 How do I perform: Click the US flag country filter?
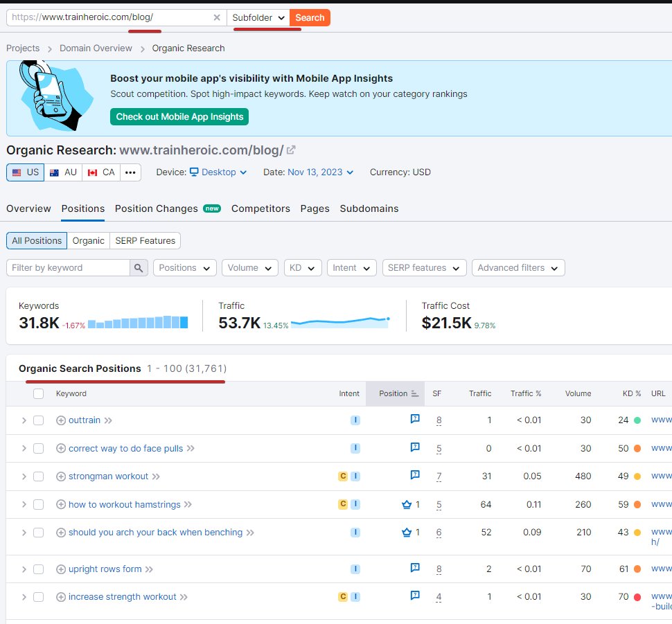pos(25,172)
